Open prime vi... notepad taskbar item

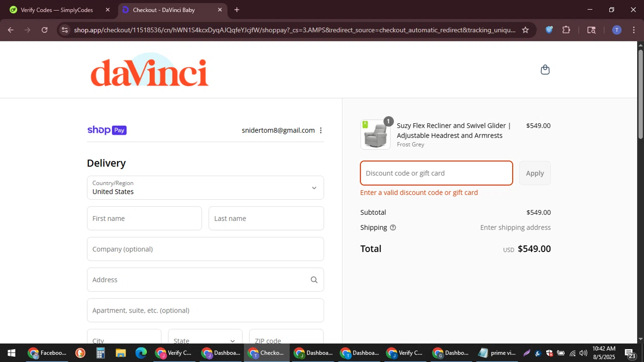pyautogui.click(x=497, y=353)
